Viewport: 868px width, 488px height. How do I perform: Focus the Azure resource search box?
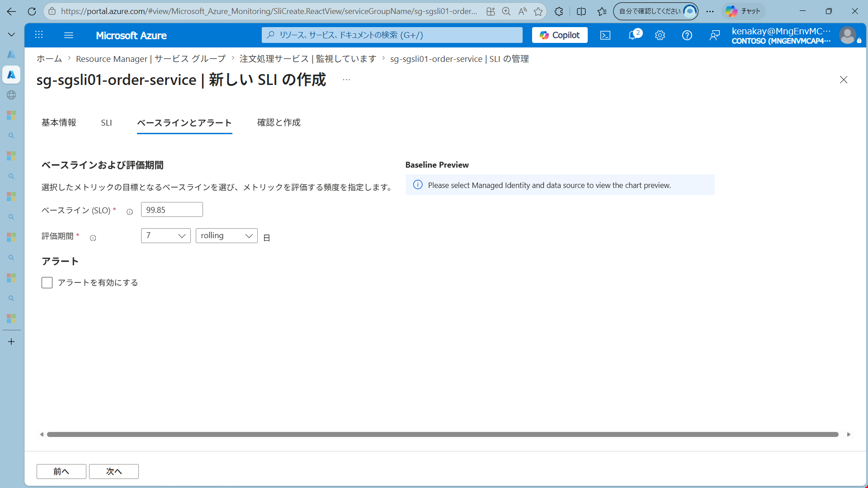(x=392, y=35)
